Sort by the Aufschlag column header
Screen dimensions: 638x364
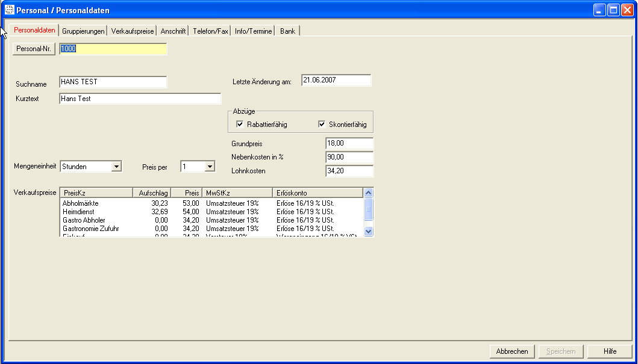point(151,193)
